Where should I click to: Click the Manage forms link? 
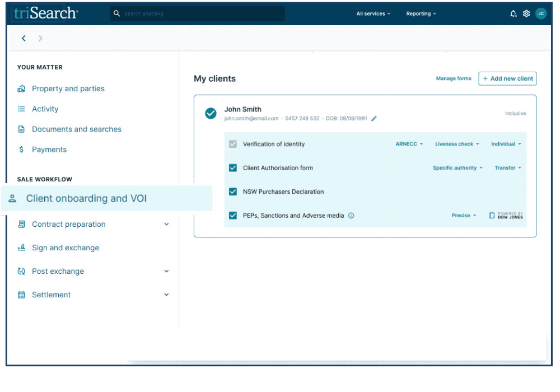[x=454, y=79]
